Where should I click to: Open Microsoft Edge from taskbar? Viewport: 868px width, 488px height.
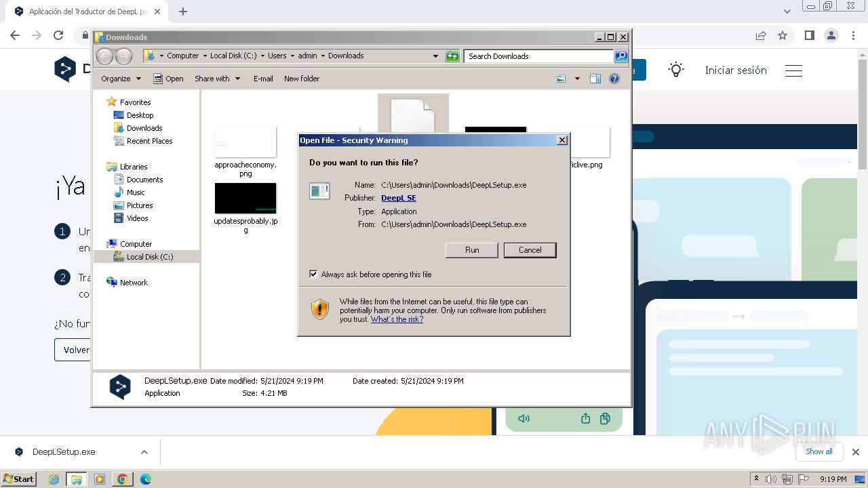(145, 479)
